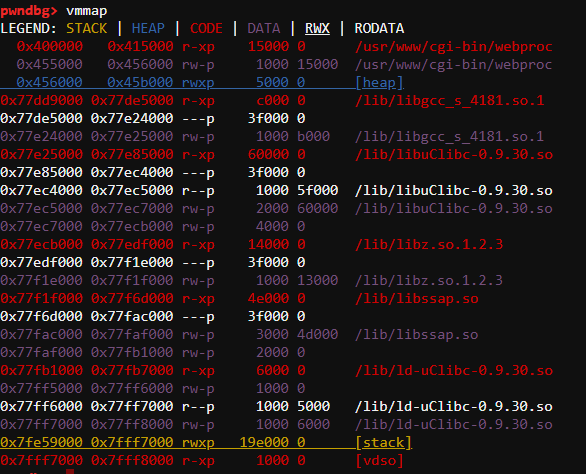Click the 0x77ec4000 r--p libuClibc row address
The height and width of the screenshot is (474, 586).
point(41,191)
